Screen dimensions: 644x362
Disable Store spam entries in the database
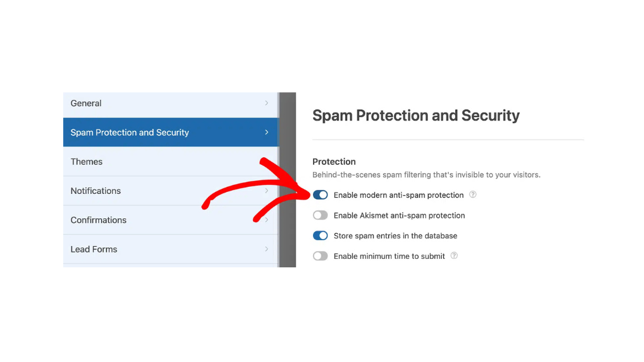pyautogui.click(x=320, y=236)
